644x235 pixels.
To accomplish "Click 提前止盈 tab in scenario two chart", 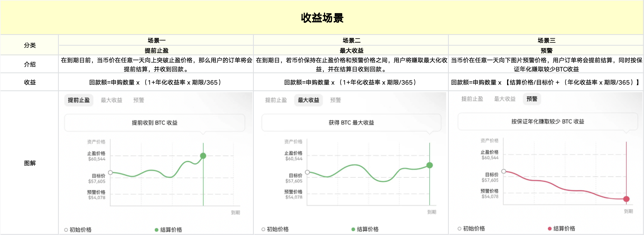I will click(276, 100).
